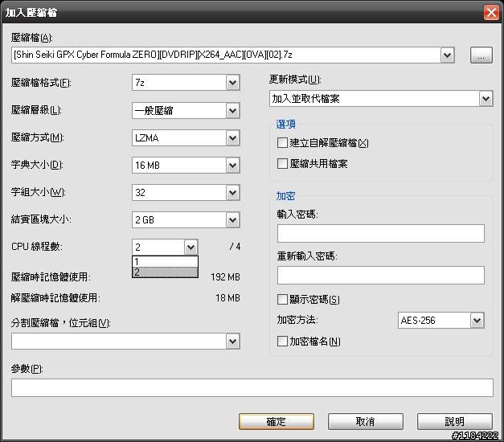This screenshot has width=504, height=442.
Task: Open the 字典大小 16 MB dropdown
Action: tap(233, 166)
